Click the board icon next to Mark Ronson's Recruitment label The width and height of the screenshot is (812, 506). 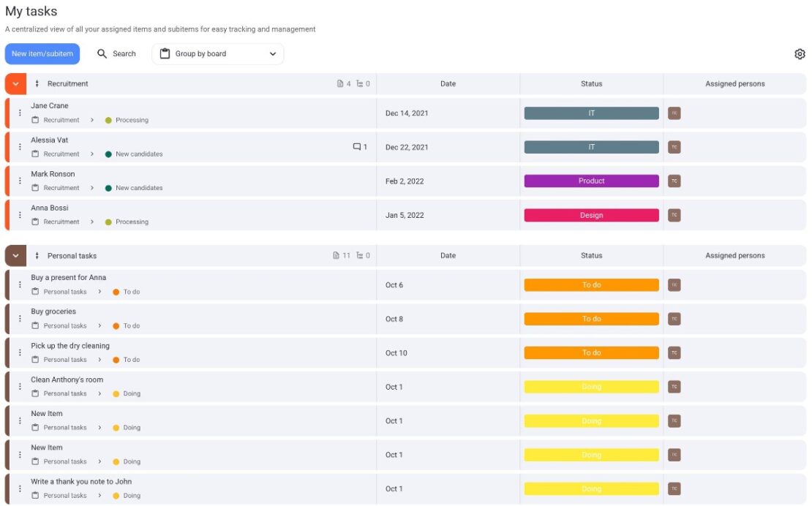click(x=34, y=188)
